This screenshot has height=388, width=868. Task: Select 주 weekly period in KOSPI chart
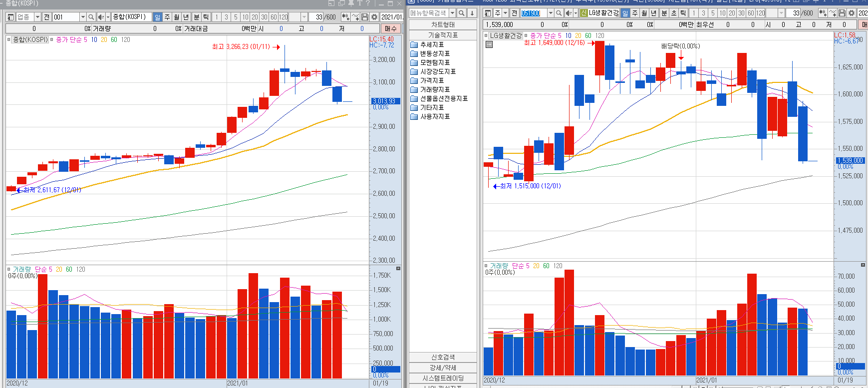167,17
